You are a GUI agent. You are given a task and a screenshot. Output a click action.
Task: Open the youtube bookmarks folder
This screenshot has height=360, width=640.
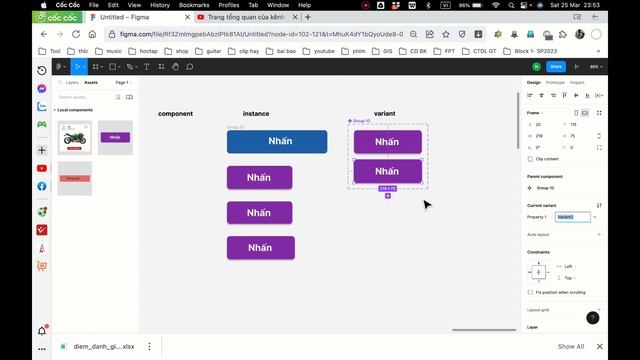click(319, 51)
